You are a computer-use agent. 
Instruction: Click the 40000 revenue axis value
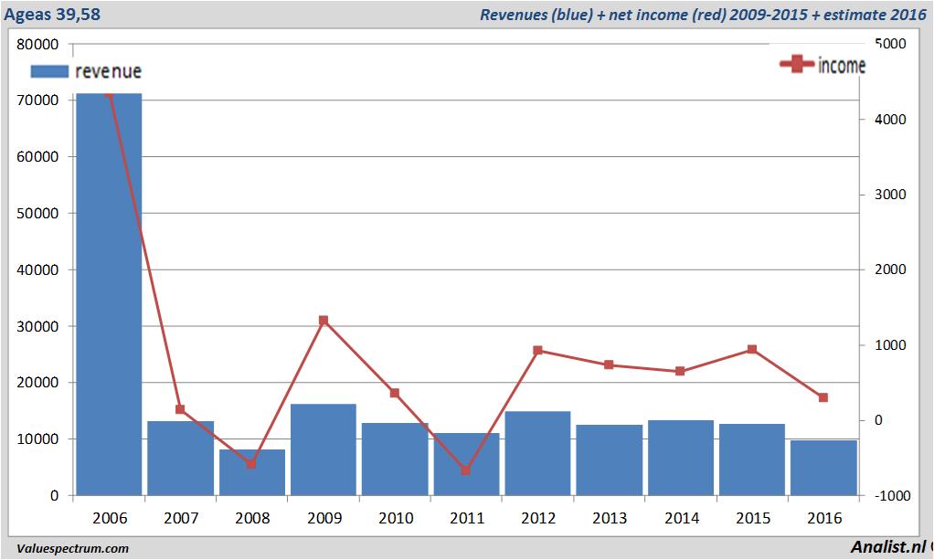[x=38, y=269]
